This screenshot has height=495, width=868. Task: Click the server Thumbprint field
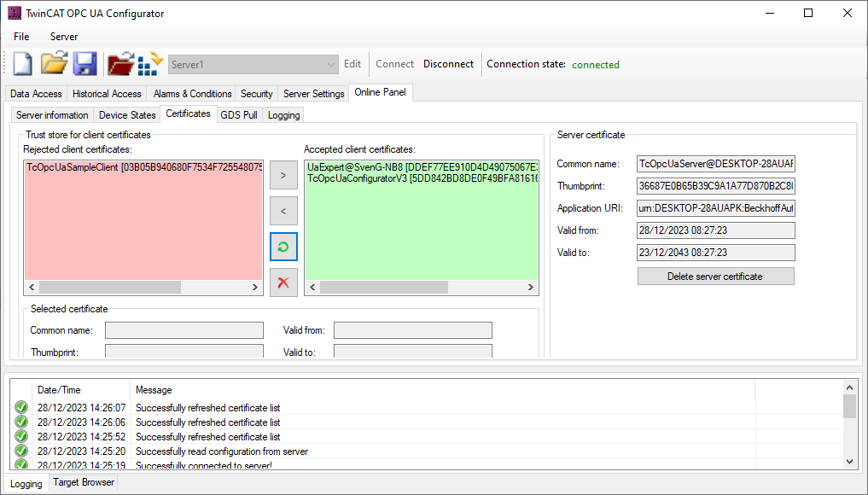716,186
